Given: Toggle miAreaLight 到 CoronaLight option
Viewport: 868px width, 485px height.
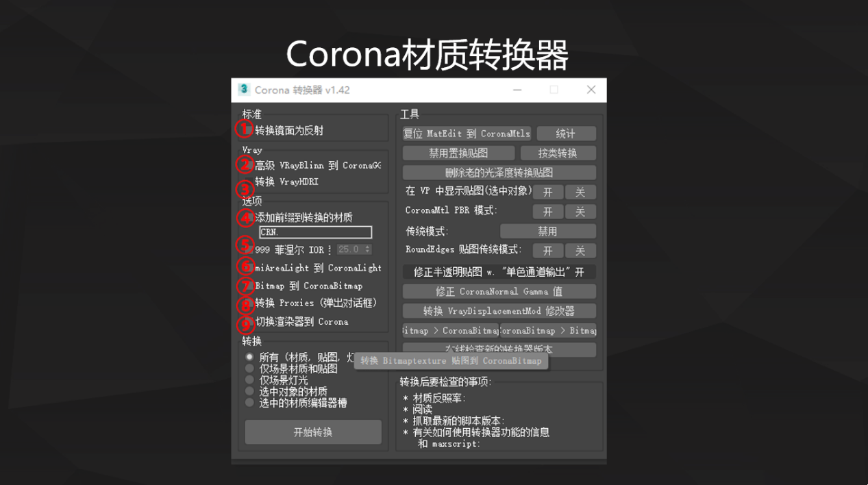Looking at the screenshot, I should [312, 268].
